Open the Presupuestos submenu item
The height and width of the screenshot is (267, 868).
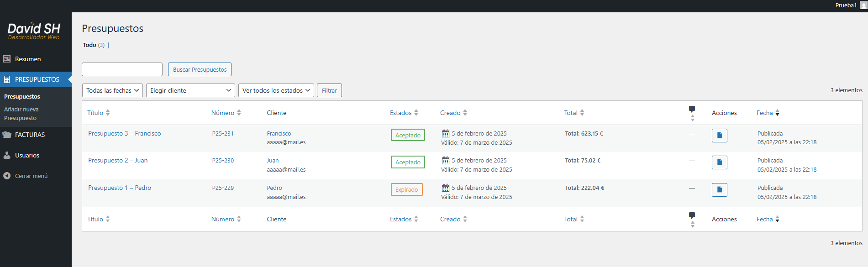click(x=22, y=97)
